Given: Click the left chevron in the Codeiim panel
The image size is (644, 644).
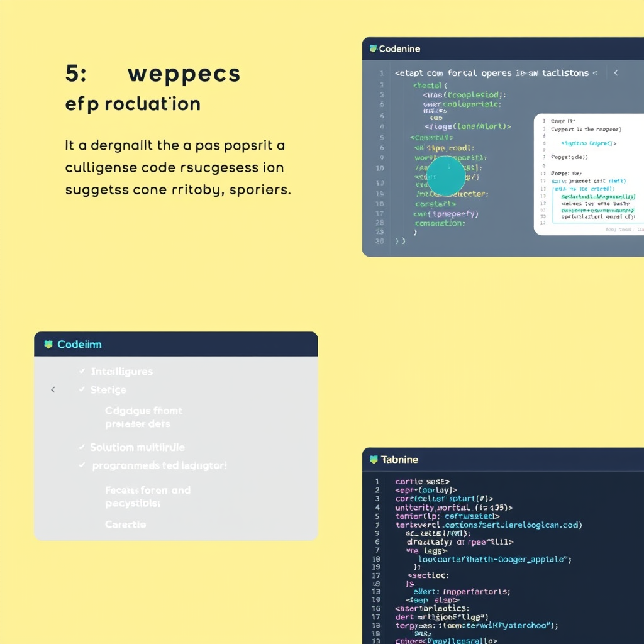Looking at the screenshot, I should 53,389.
